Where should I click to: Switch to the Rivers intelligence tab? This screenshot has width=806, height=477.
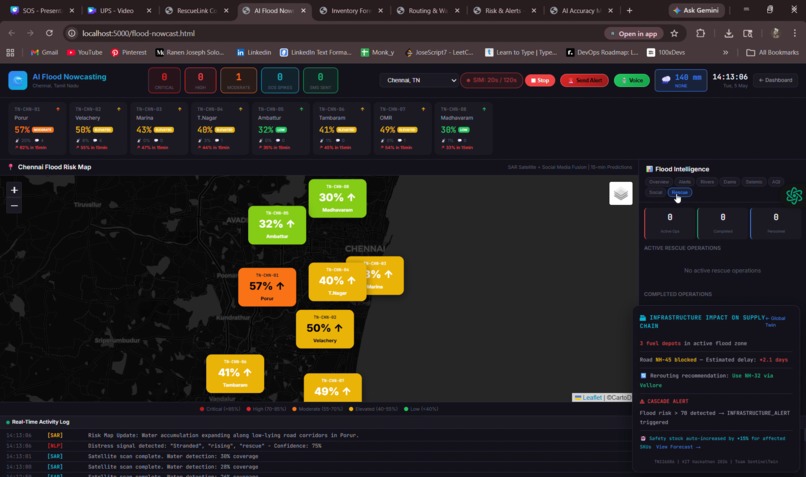pyautogui.click(x=707, y=182)
